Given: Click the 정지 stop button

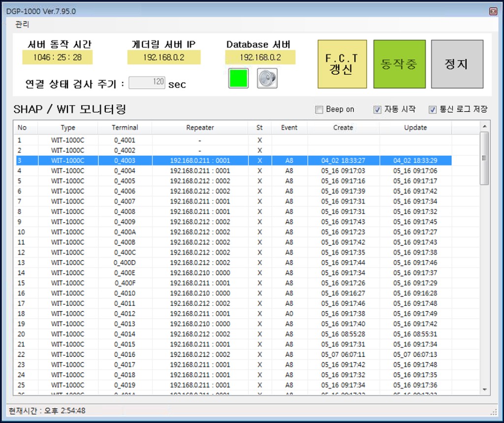Looking at the screenshot, I should [x=457, y=64].
